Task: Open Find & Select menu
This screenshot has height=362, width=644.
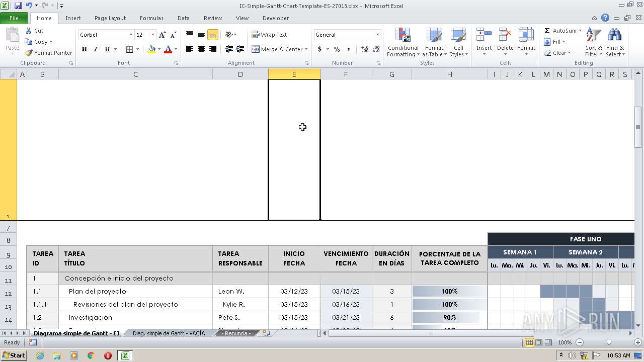Action: 615,42
